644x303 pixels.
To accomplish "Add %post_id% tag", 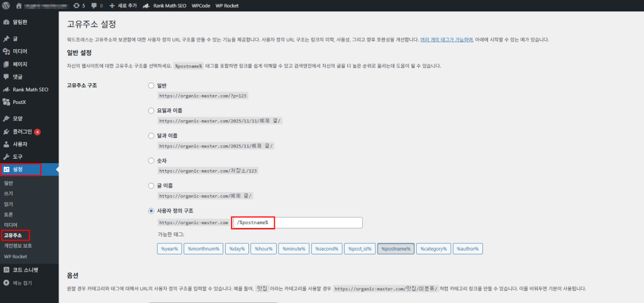I will 360,249.
